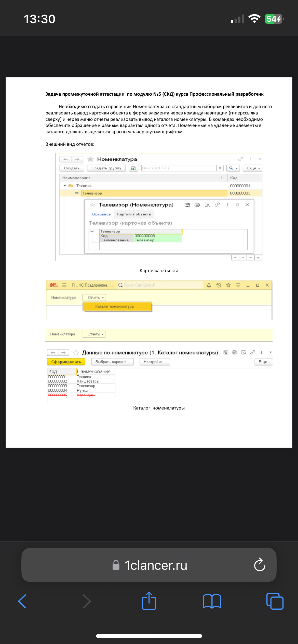Viewport: 298px width, 644px height.
Task: Open the 1C hamburger main menu
Action: click(64, 285)
